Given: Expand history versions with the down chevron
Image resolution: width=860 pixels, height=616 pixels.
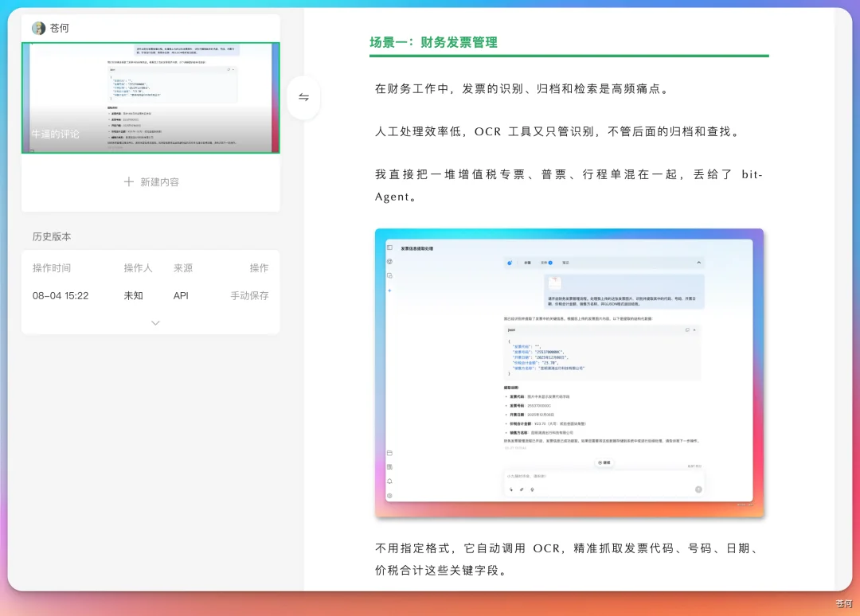Looking at the screenshot, I should coord(156,323).
